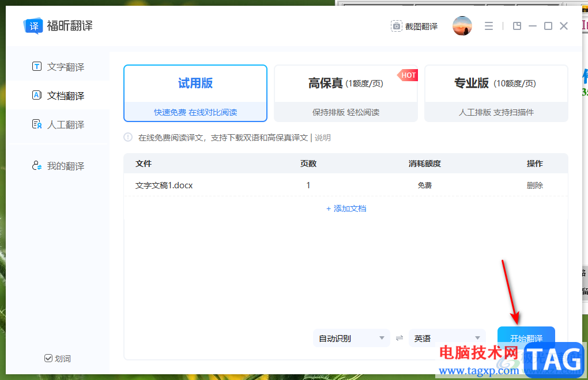Click the user avatar picture
The width and height of the screenshot is (588, 380).
tap(462, 26)
